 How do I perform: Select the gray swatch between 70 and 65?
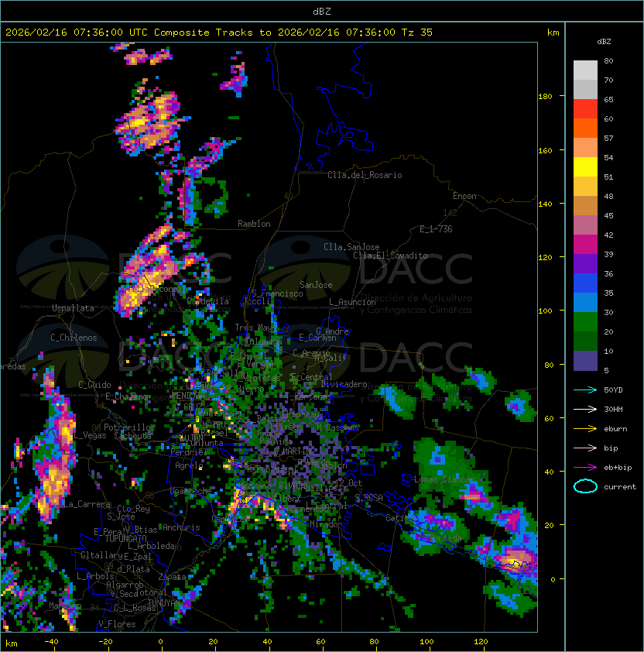coord(585,89)
